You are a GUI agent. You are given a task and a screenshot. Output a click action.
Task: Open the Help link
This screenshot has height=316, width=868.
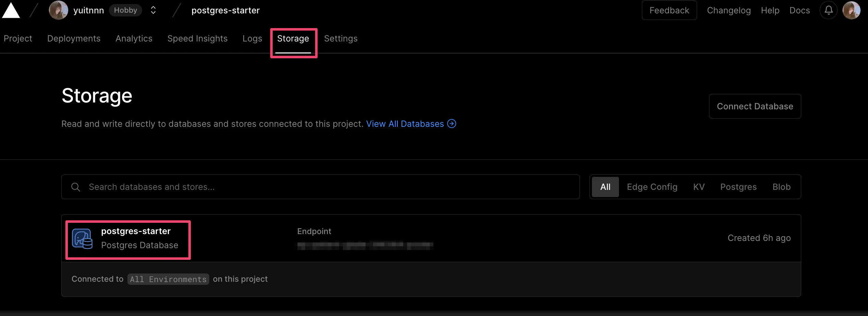(770, 11)
